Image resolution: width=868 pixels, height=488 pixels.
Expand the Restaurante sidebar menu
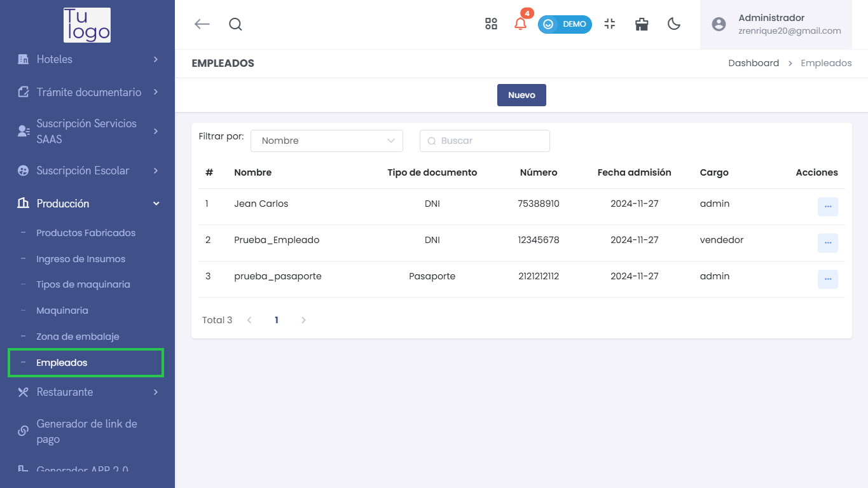coord(87,392)
